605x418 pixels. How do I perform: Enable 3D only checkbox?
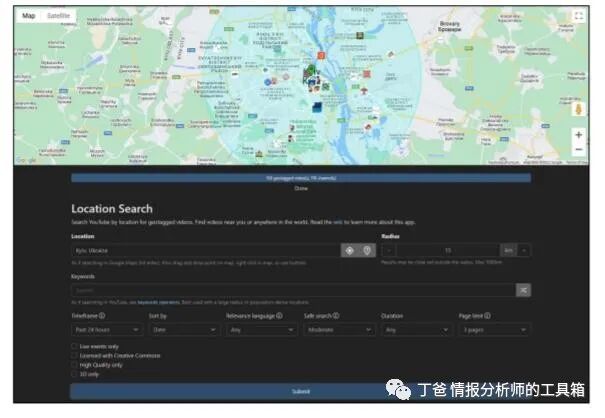pyautogui.click(x=74, y=374)
